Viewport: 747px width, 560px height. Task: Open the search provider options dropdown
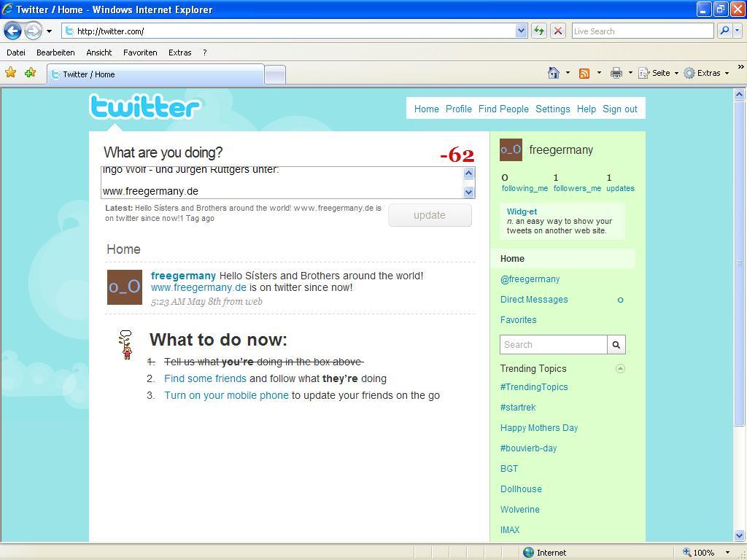coord(738,31)
